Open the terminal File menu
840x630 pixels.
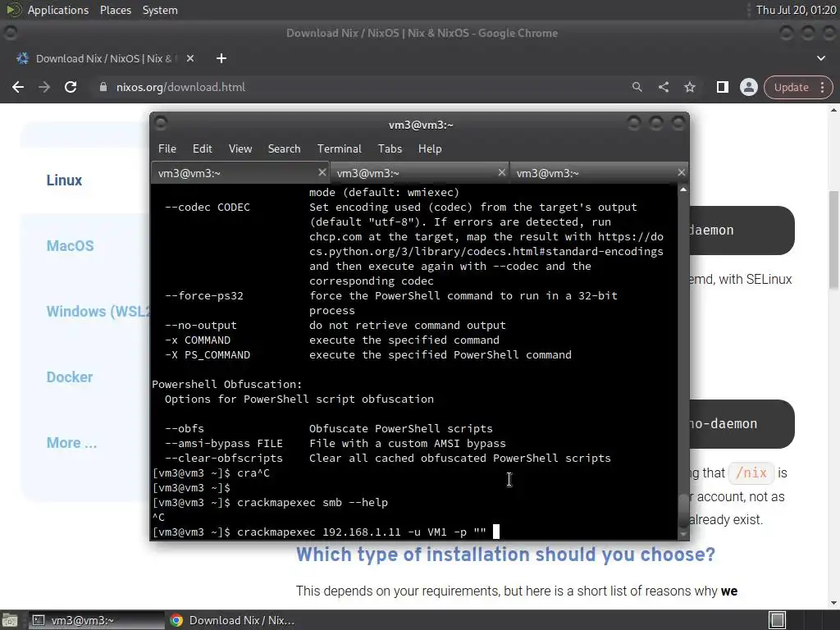pyautogui.click(x=167, y=149)
